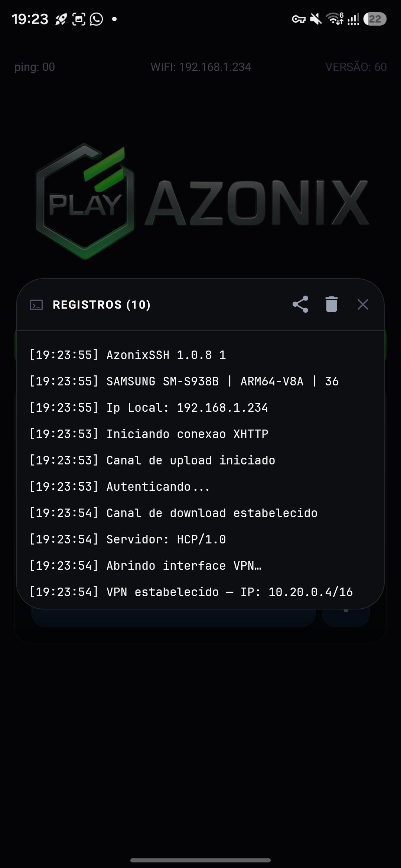Viewport: 401px width, 868px height.
Task: Tap the REGISTROS (10) header title
Action: pyautogui.click(x=102, y=305)
